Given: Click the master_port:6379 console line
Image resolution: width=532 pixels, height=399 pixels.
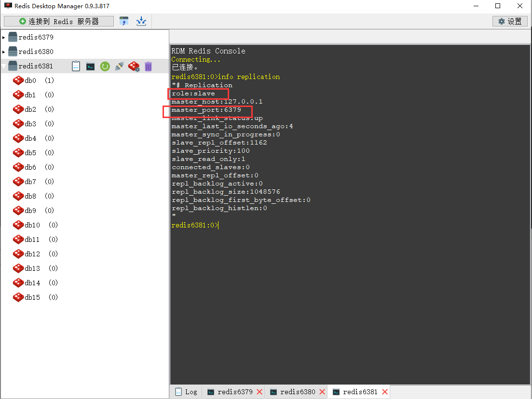Looking at the screenshot, I should pos(206,110).
